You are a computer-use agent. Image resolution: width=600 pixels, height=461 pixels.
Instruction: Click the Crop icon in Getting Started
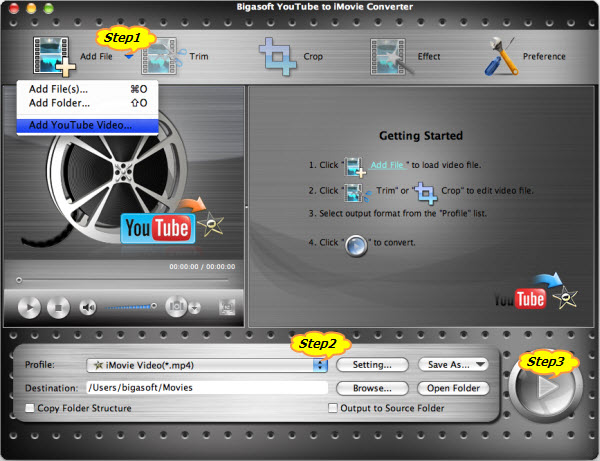click(x=426, y=193)
